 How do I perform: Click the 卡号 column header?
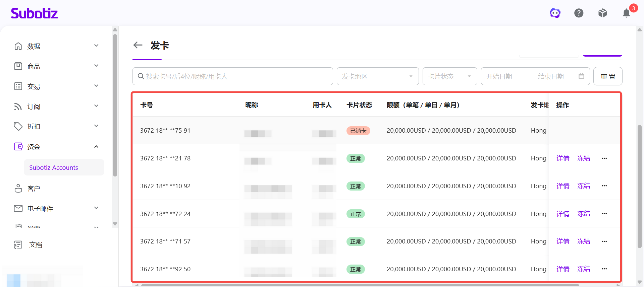[x=147, y=105]
